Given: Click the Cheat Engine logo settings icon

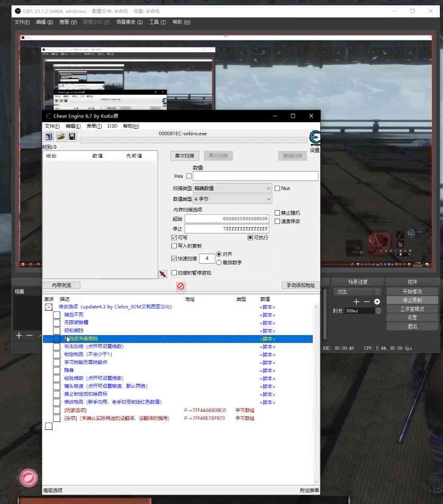Looking at the screenshot, I should 314,138.
